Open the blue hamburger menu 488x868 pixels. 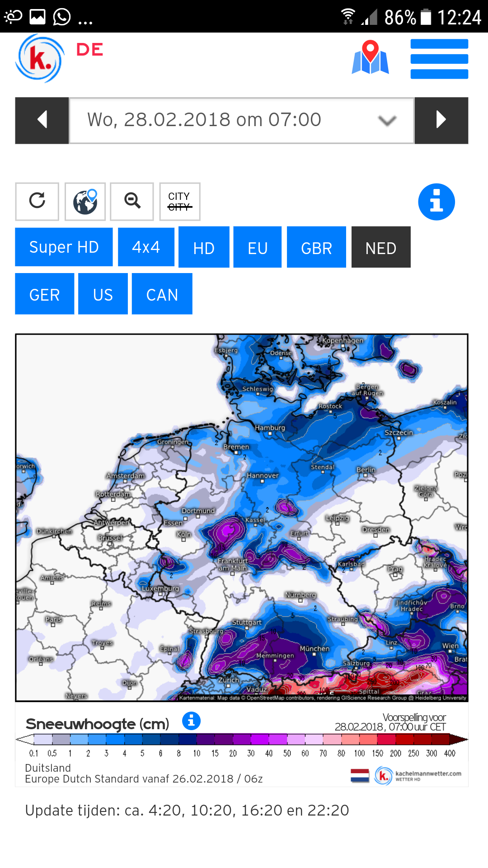pos(439,59)
